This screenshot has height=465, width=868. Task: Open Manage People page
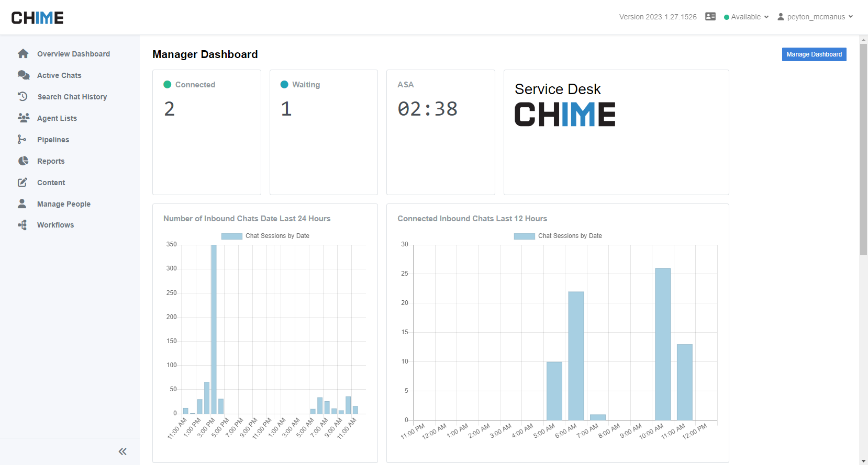(x=64, y=204)
